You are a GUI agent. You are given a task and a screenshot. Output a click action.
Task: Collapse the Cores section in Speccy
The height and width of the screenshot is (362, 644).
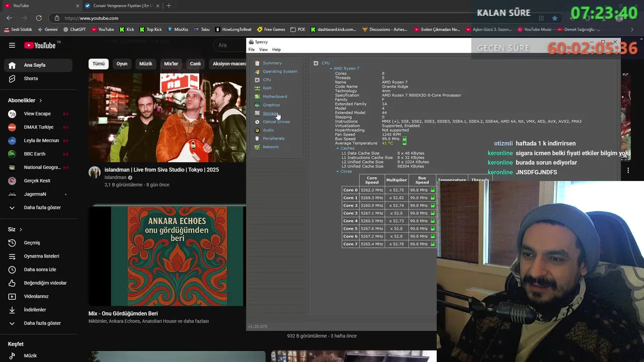pos(338,171)
